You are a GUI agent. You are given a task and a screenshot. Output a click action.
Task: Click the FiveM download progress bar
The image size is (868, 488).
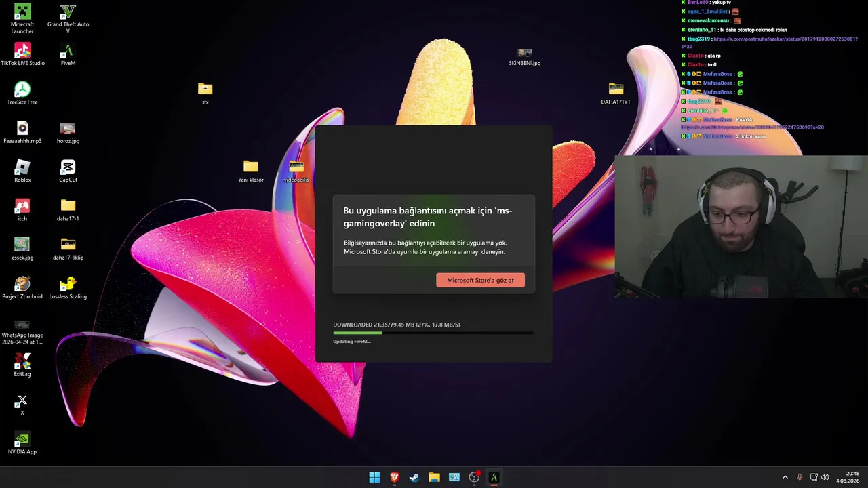click(433, 333)
